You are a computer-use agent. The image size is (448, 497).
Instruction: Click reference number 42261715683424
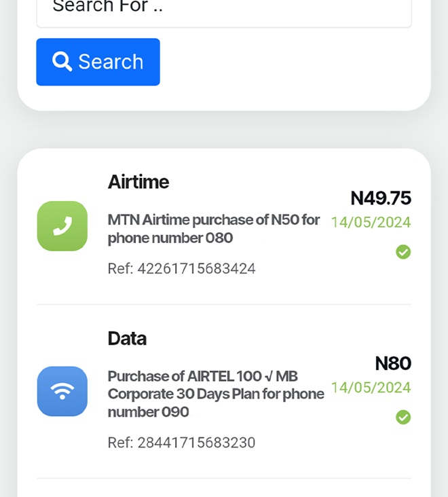click(181, 269)
